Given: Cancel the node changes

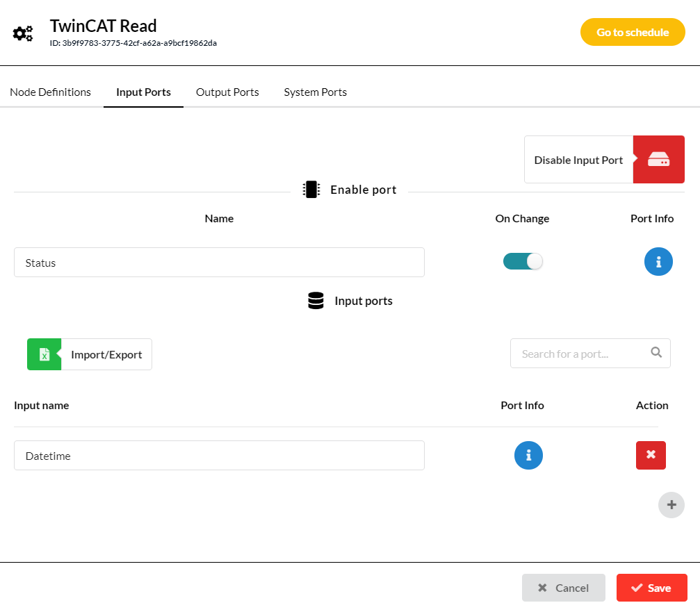Looking at the screenshot, I should click(563, 588).
